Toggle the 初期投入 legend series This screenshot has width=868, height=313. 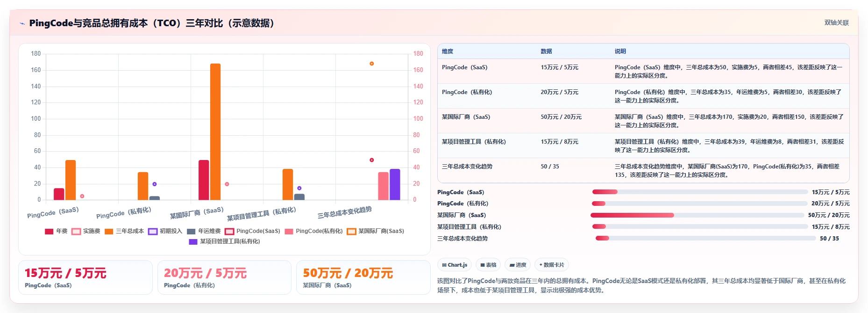[165, 231]
